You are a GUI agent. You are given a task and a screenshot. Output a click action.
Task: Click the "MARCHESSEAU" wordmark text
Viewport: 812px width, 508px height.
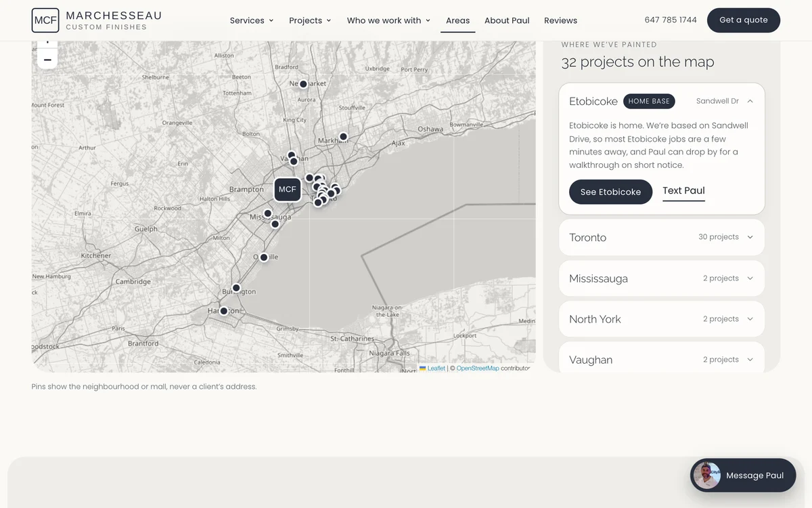click(114, 16)
